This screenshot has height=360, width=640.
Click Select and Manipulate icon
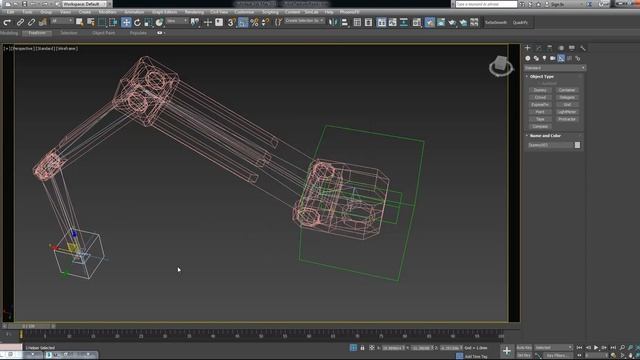pos(207,22)
